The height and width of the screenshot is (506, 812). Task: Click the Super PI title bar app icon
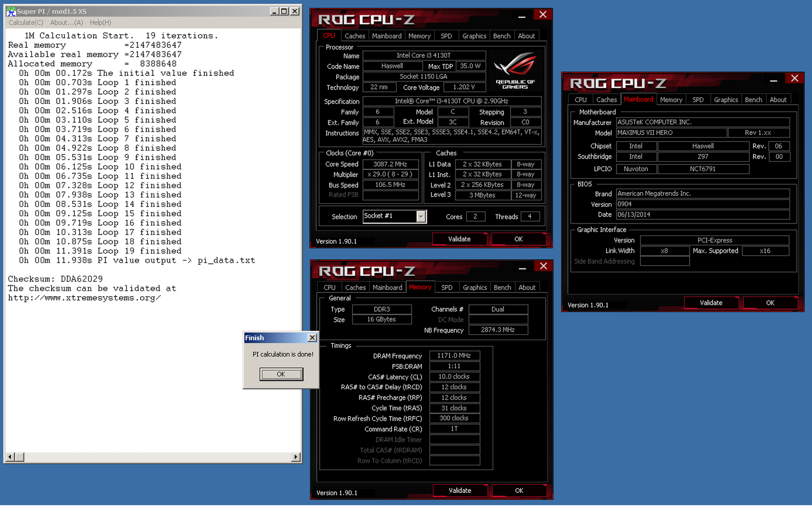click(x=11, y=11)
